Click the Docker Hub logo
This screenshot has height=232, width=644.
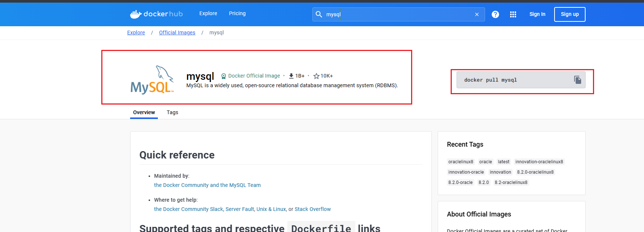[156, 14]
